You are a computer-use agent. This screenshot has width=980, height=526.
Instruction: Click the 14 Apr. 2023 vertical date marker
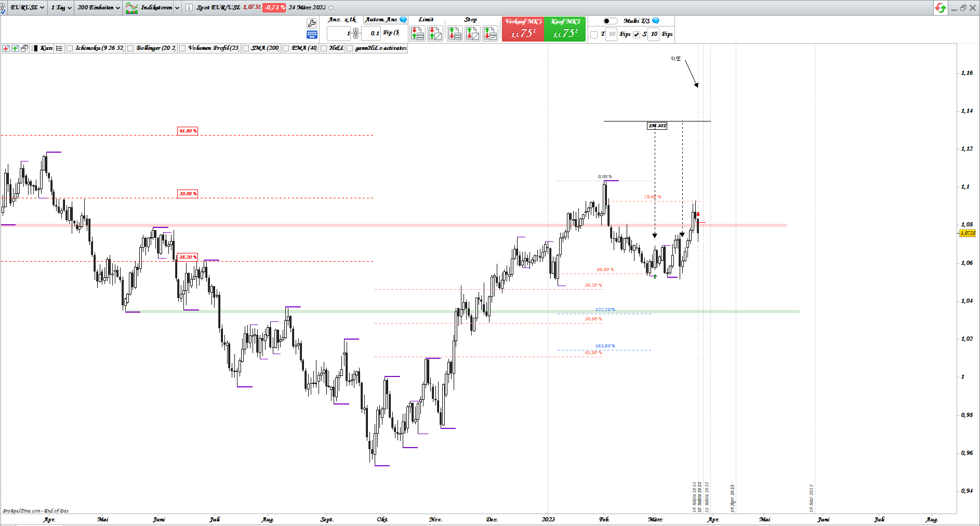(732, 498)
